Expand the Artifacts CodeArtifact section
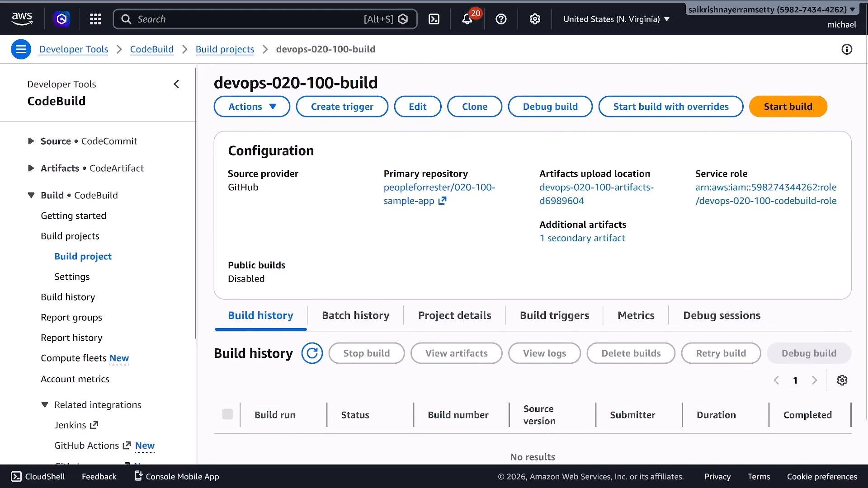Image resolution: width=868 pixels, height=488 pixels. (x=31, y=168)
